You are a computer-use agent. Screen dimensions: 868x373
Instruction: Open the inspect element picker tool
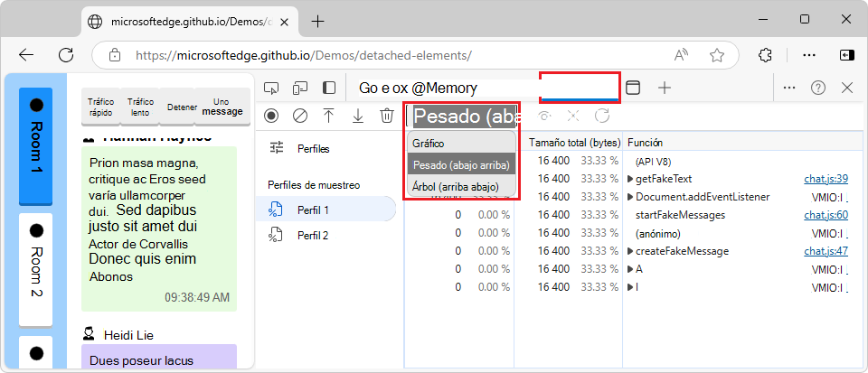click(271, 88)
